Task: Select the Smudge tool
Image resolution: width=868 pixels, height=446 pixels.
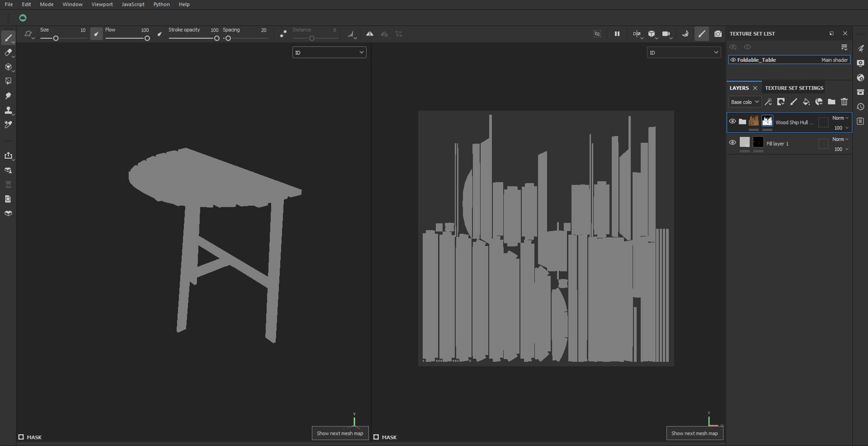Action: (8, 96)
